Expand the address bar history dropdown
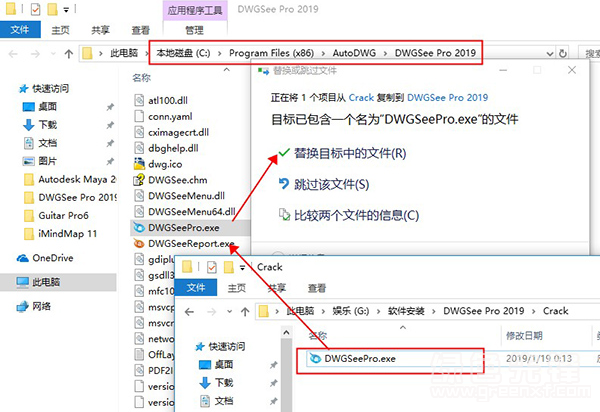This screenshot has width=600, height=412. (550, 54)
